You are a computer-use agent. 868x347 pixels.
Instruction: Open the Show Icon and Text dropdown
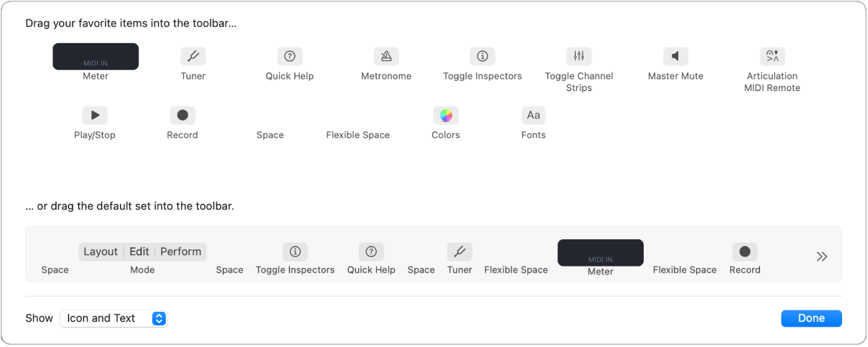click(113, 318)
